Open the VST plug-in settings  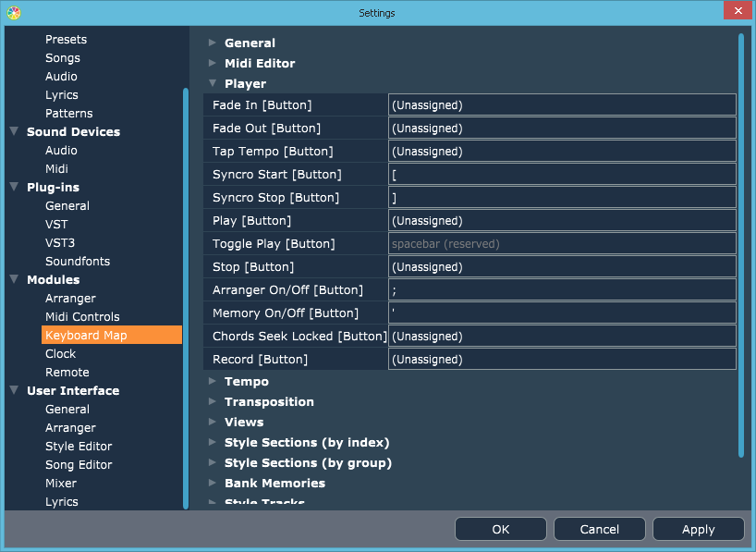click(56, 225)
